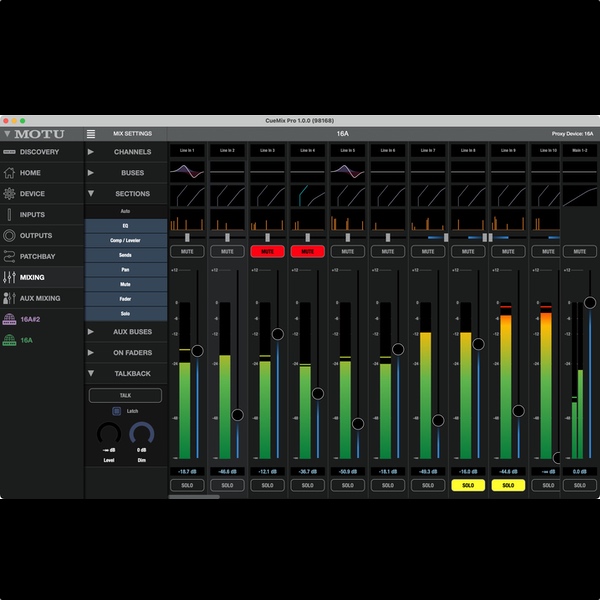Image resolution: width=600 pixels, height=600 pixels.
Task: Click the Line In 2 channel name label
Action: click(x=227, y=150)
